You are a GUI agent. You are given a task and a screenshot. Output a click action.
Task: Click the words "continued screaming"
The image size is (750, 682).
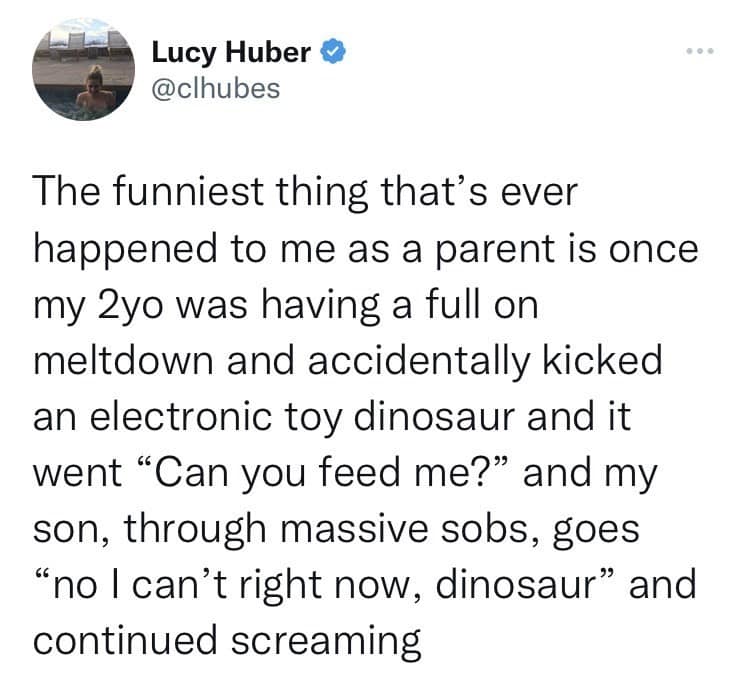tap(227, 639)
